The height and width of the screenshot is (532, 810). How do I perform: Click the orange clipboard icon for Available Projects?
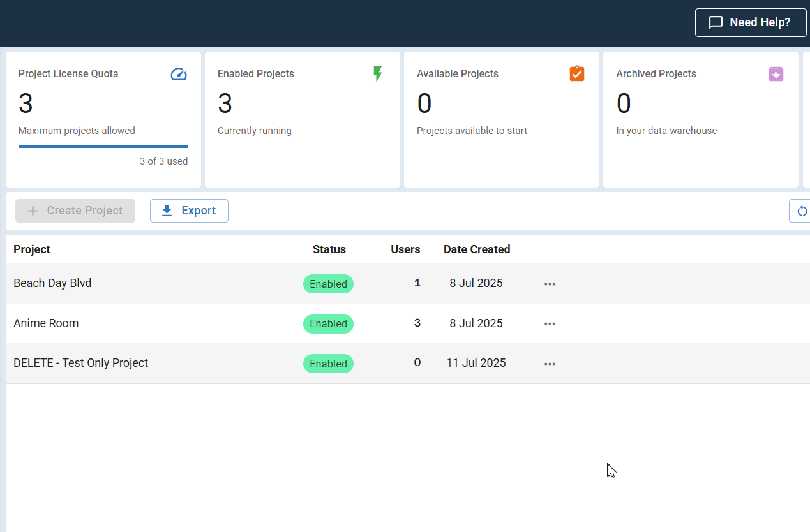(x=576, y=73)
